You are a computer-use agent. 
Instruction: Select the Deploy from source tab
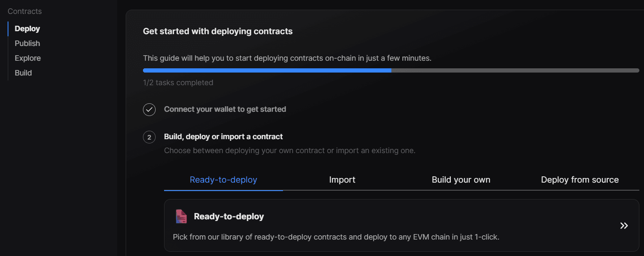tap(580, 180)
